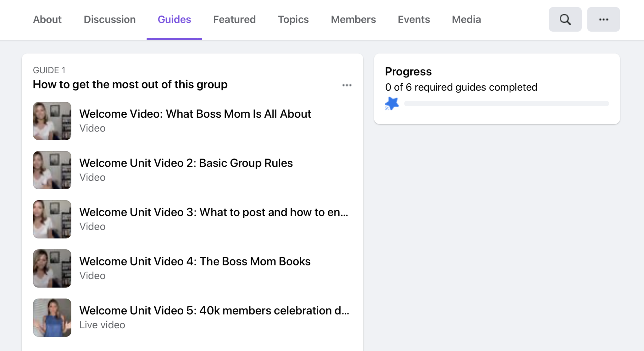This screenshot has height=351, width=644.
Task: Click the Welcome Unit Video 5 live thumbnail
Action: tap(52, 317)
